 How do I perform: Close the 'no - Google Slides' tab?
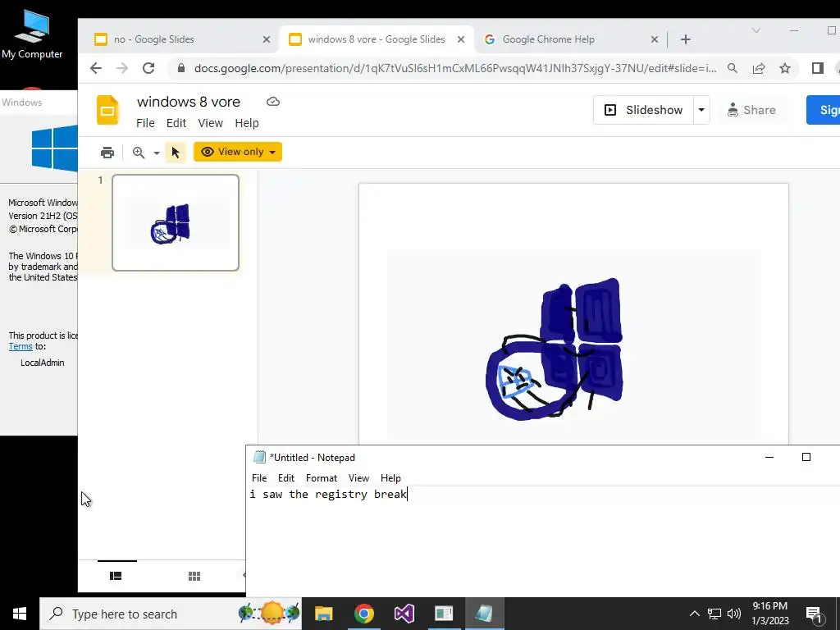(267, 39)
